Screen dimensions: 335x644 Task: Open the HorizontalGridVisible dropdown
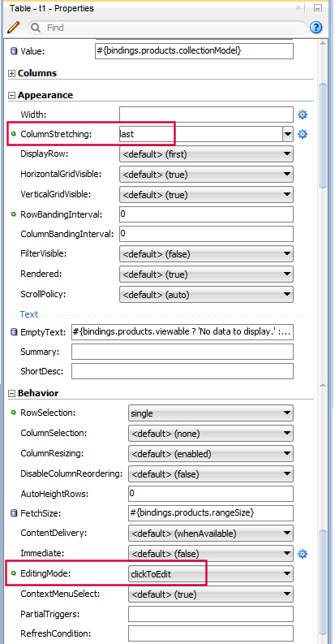[206, 174]
